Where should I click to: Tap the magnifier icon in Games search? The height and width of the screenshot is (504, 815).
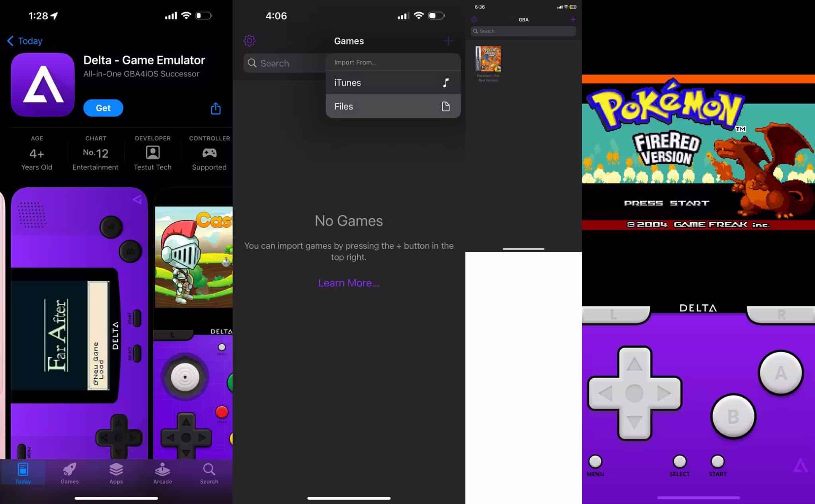[x=252, y=63]
